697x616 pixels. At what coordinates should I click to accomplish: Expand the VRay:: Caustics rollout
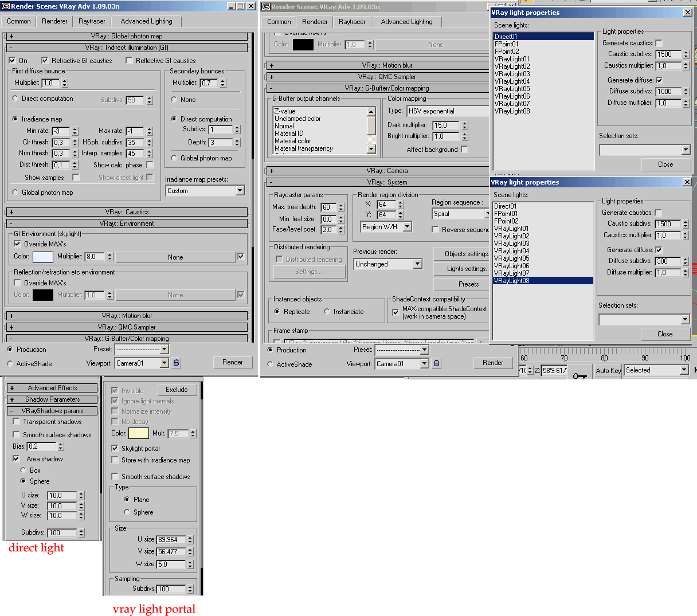127,212
